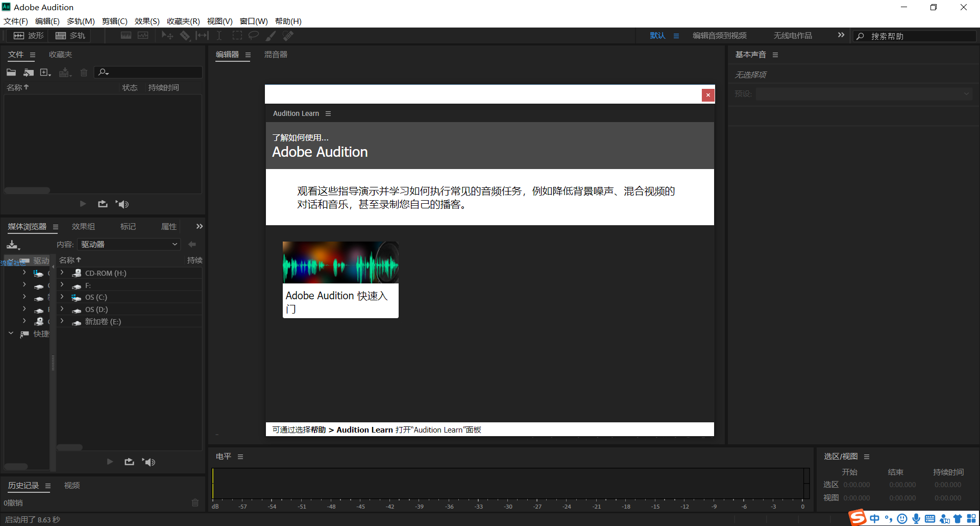This screenshot has width=980, height=526.
Task: Open the 帮助 menu
Action: 288,21
